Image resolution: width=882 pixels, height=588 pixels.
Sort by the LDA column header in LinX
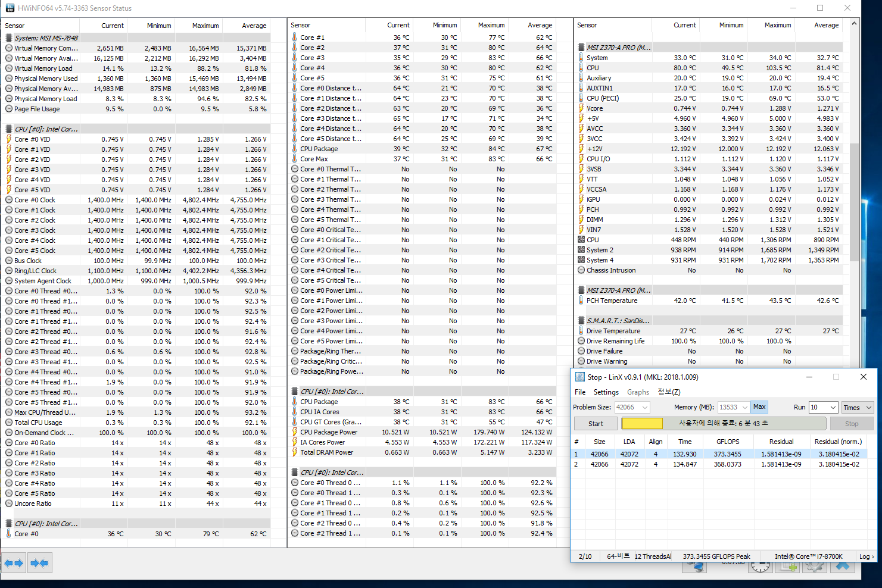pos(629,442)
